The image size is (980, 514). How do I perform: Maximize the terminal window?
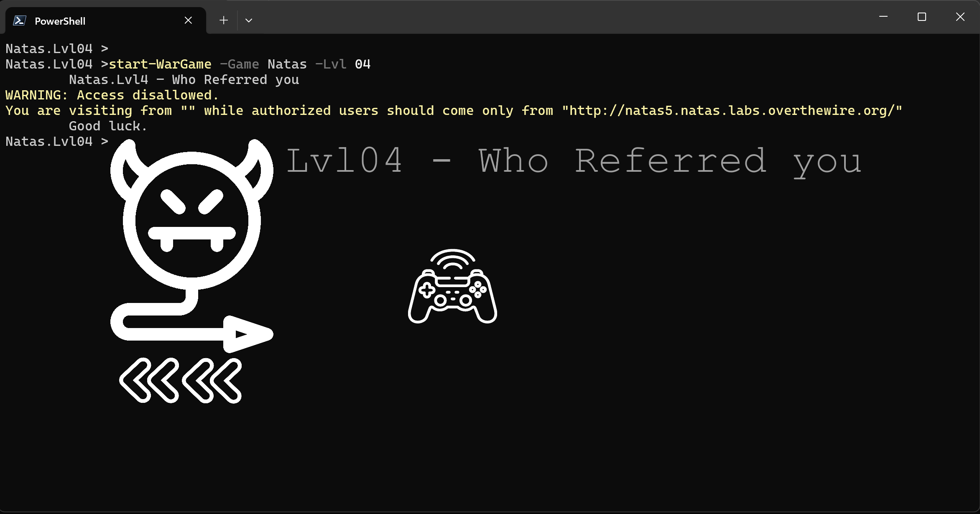pos(922,17)
